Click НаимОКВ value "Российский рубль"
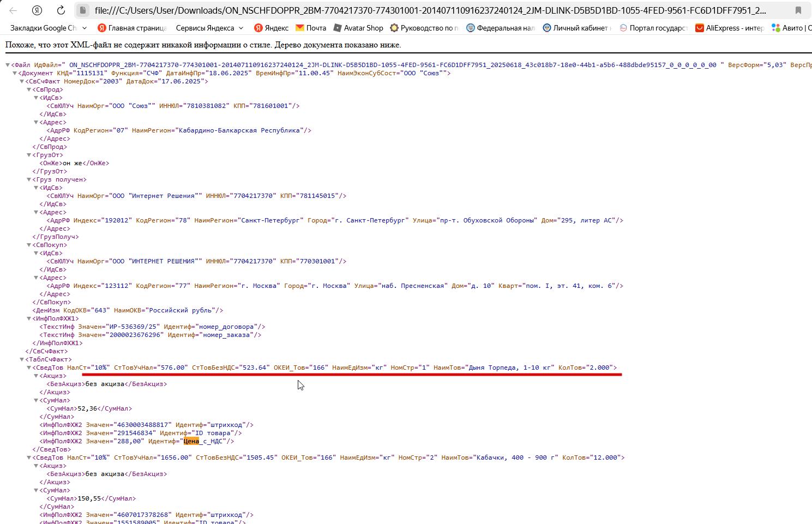Viewport: 812px width, 524px height. click(181, 310)
